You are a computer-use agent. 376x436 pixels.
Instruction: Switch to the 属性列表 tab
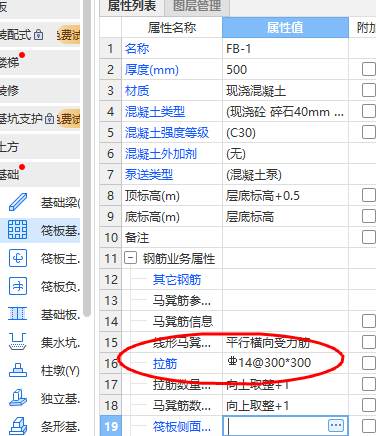[x=132, y=7]
